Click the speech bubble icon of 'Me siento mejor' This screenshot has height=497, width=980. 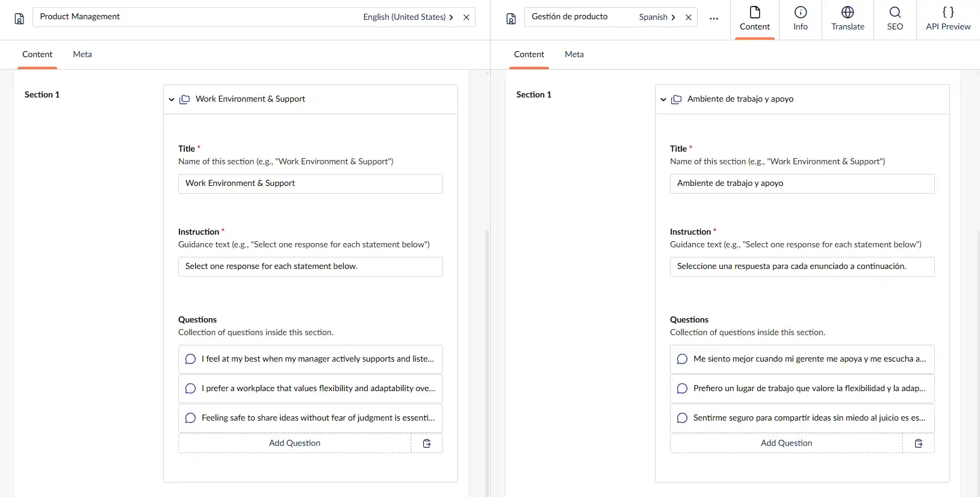click(682, 359)
